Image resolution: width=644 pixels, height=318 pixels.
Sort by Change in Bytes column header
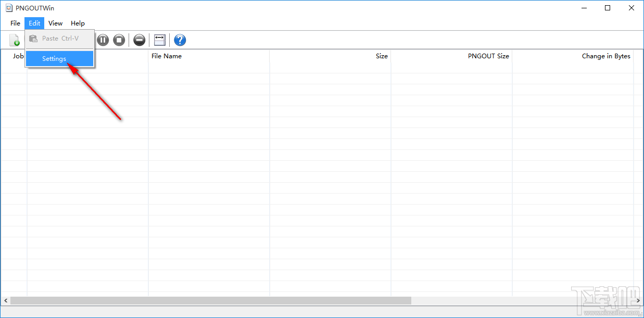(573, 56)
